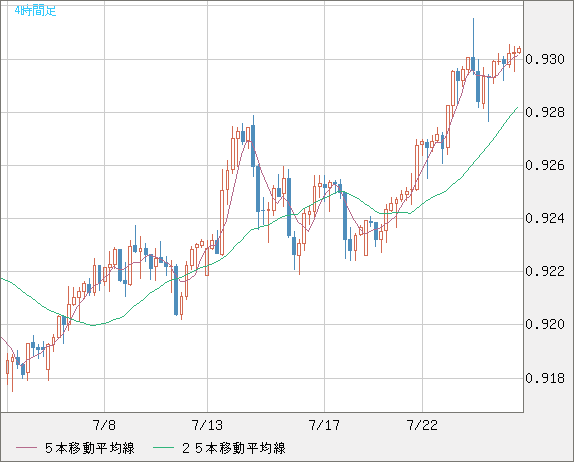Click the last candlestick at the chart's right edge
This screenshot has height=462, width=574.
[x=519, y=51]
